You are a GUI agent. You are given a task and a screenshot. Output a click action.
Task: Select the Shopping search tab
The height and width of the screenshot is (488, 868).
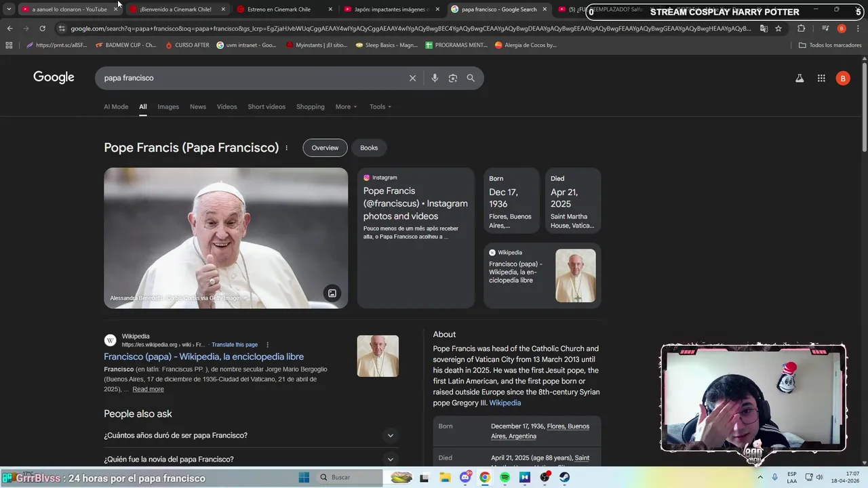coord(311,107)
